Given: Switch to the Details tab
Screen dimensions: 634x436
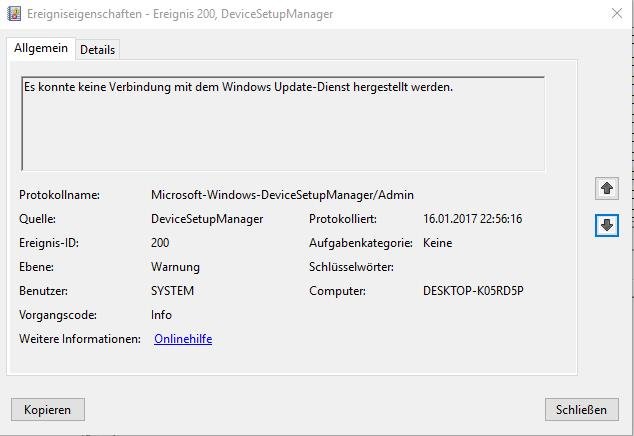Looking at the screenshot, I should 97,50.
